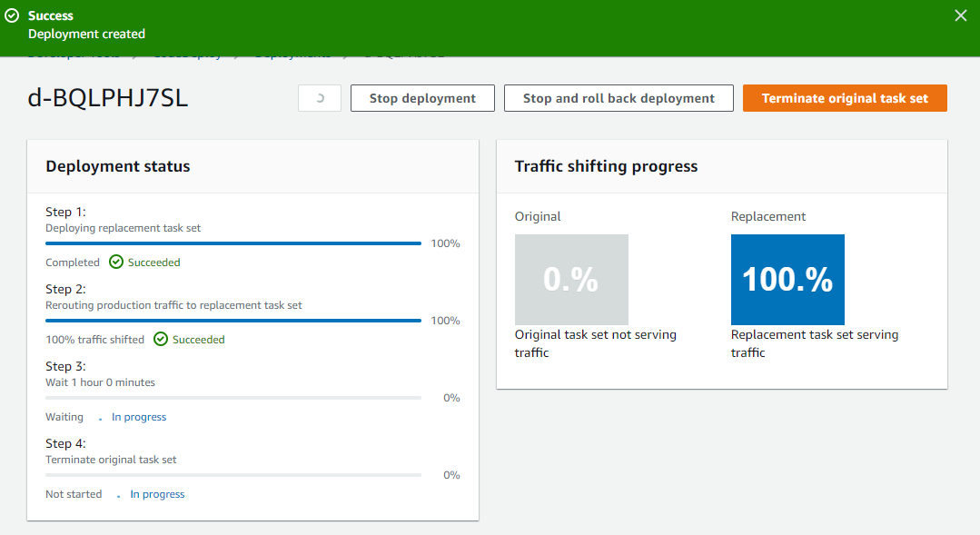This screenshot has height=535, width=980.
Task: Click 'Traffic shifting progress' heading
Action: click(x=606, y=166)
